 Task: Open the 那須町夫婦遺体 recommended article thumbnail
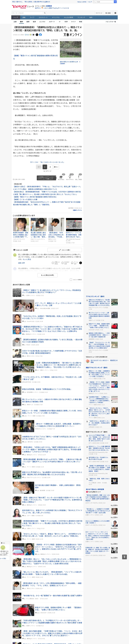[21, 225]
